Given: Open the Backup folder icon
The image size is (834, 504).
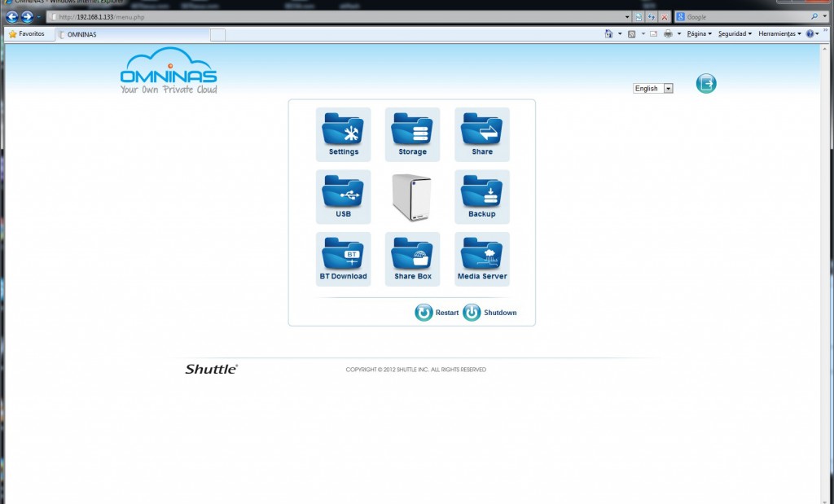Looking at the screenshot, I should click(x=482, y=197).
